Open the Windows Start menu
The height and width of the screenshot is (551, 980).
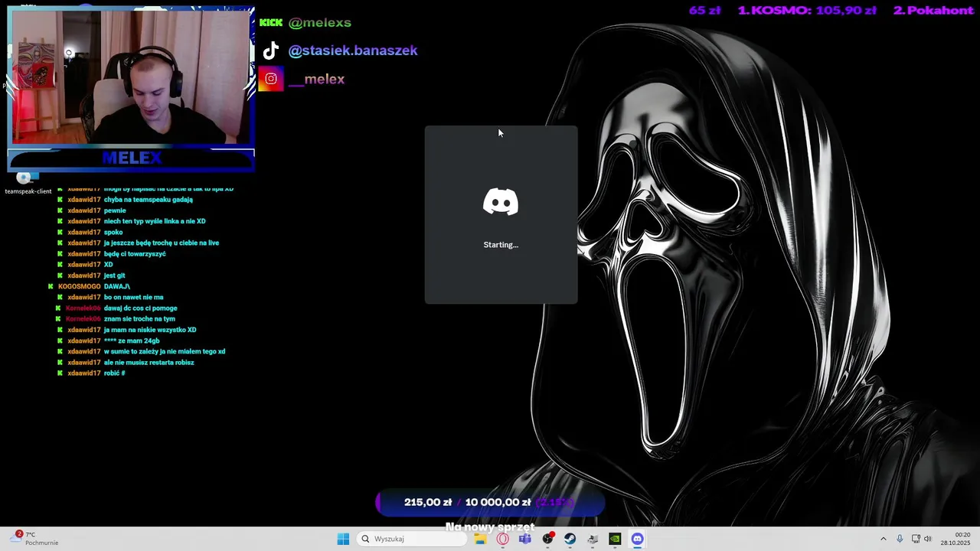click(x=343, y=539)
